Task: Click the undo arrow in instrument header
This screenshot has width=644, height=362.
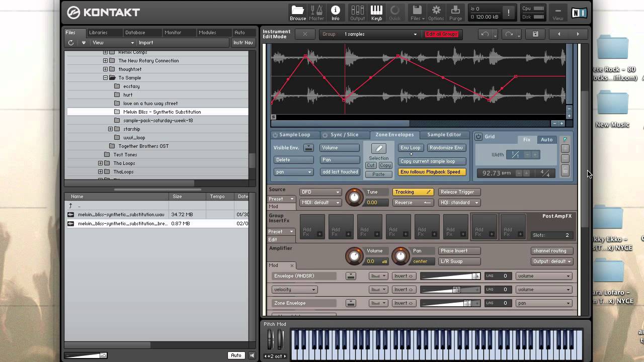Action: (485, 34)
